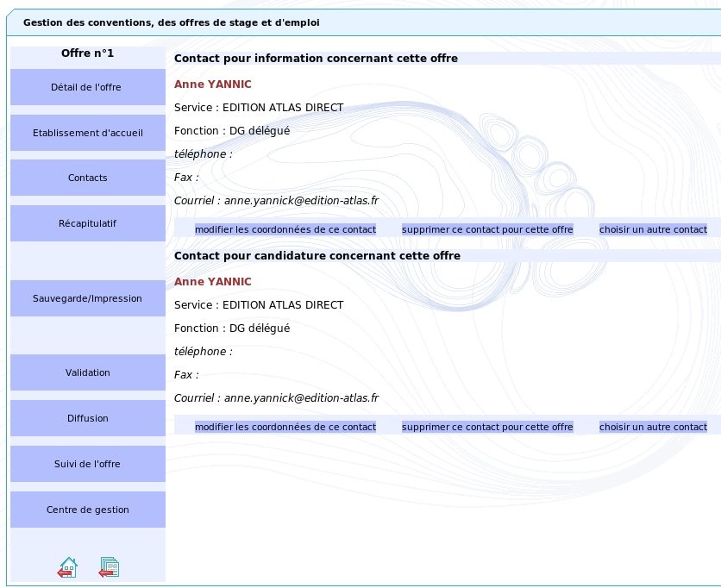The width and height of the screenshot is (721, 588).
Task: Open the Détail de l'offre section
Action: click(87, 87)
